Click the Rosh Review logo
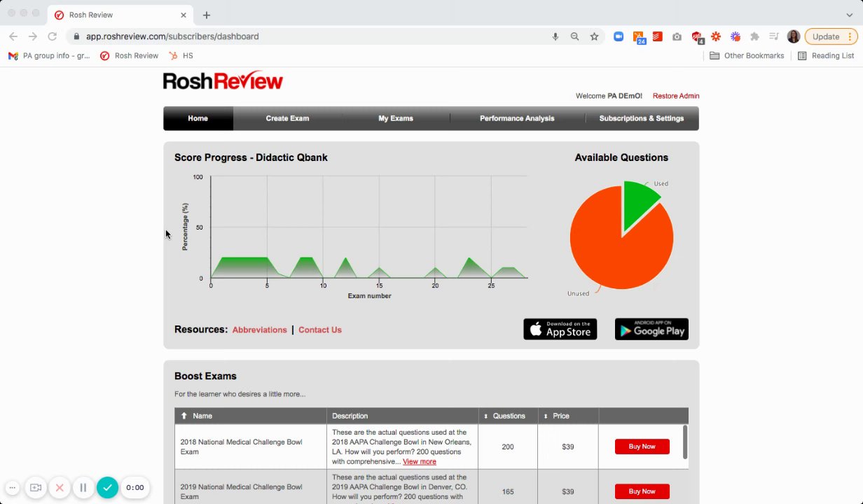Screen dimensions: 863x504 223,81
